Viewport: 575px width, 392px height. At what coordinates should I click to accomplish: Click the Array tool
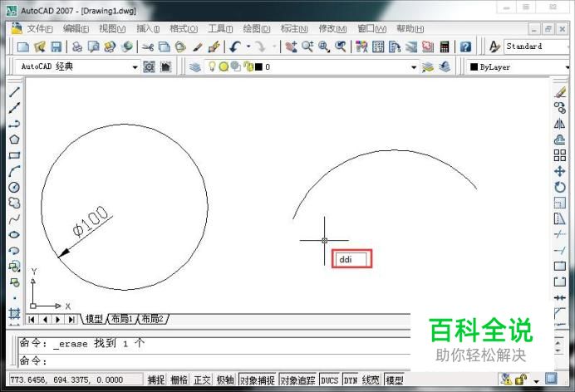559,155
